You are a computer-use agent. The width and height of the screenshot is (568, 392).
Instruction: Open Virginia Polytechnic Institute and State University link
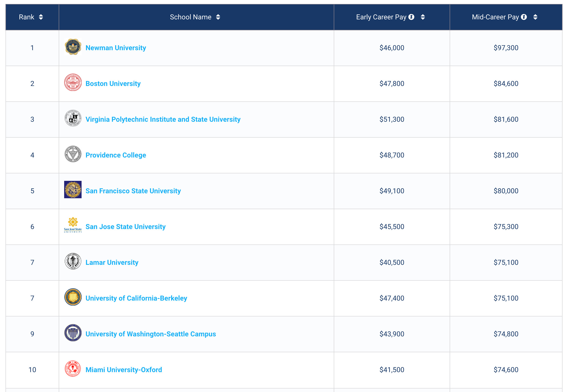click(163, 119)
